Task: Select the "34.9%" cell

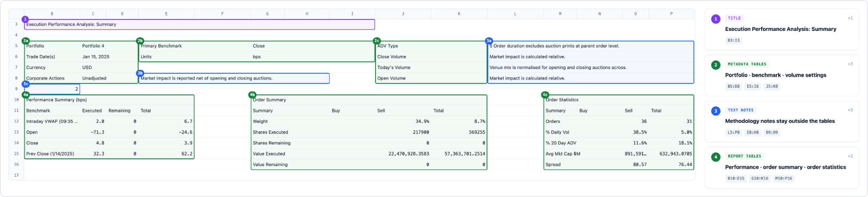Action: (403, 121)
